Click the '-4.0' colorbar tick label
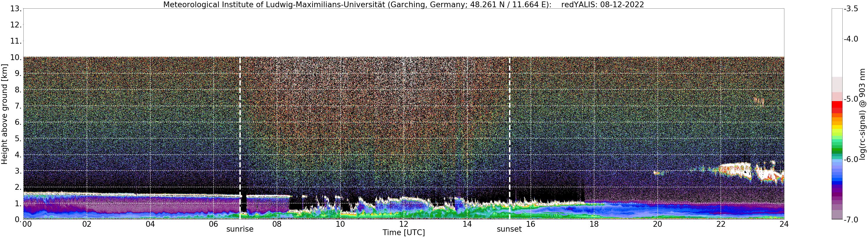Image resolution: width=868 pixels, height=238 pixels. click(x=850, y=39)
